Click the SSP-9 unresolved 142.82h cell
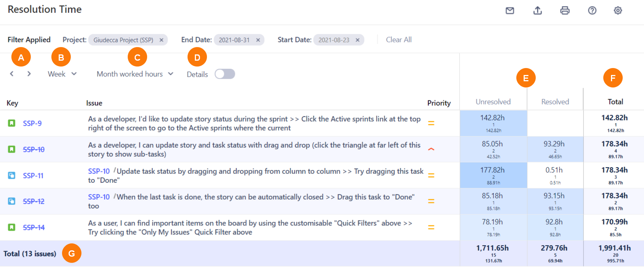The image size is (644, 268). (493, 123)
